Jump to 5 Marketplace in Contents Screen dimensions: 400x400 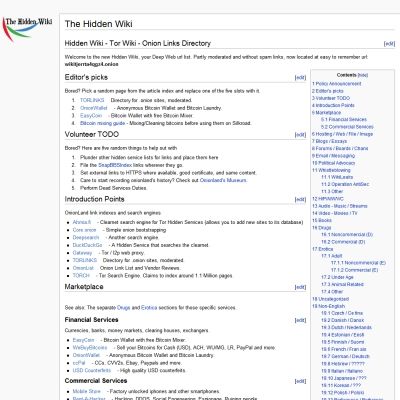tap(326, 113)
